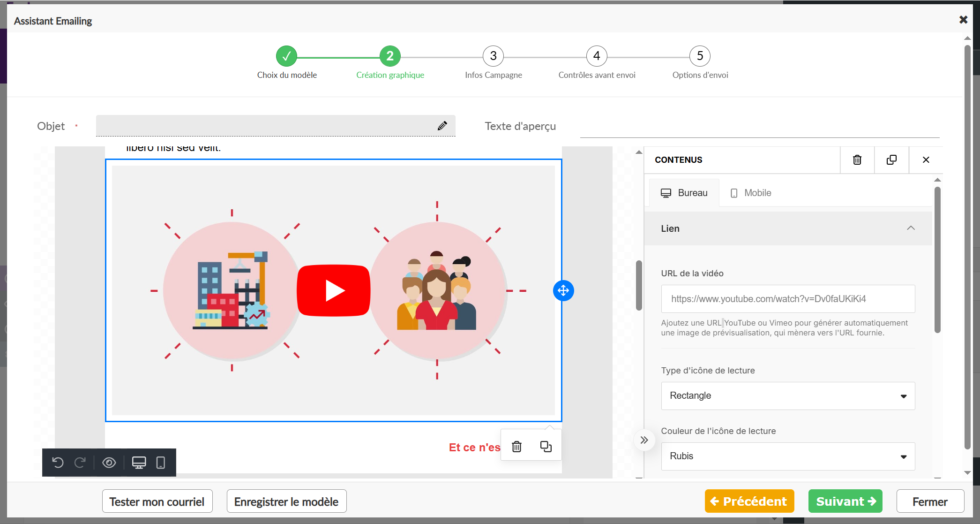
Task: Close the Assistant Emailing dialog
Action: tap(963, 20)
